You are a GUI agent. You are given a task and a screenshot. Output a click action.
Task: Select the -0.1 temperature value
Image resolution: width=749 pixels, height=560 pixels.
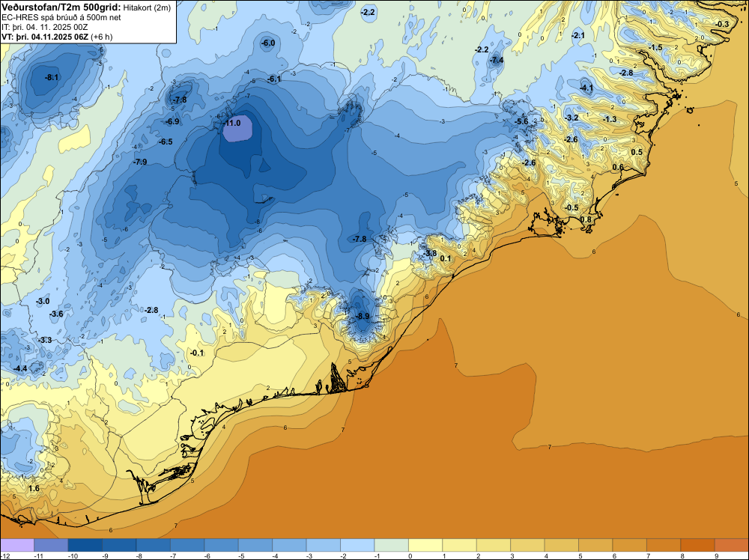click(x=197, y=353)
